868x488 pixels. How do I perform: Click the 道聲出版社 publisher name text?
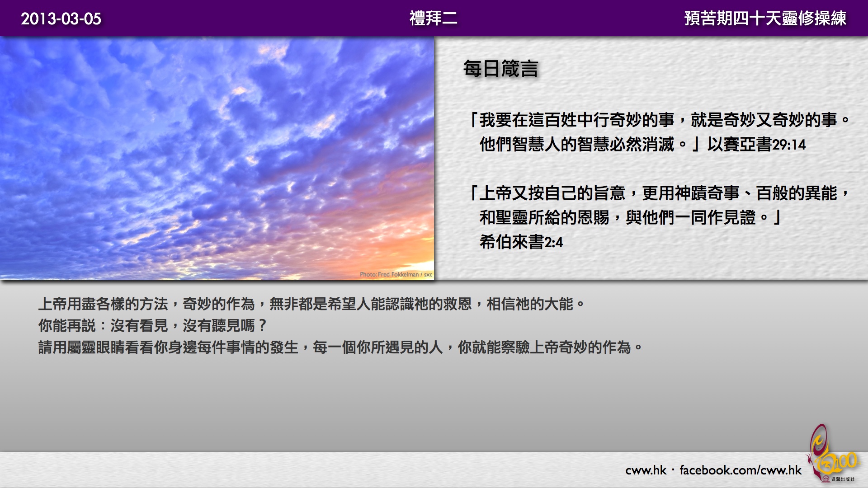(843, 479)
